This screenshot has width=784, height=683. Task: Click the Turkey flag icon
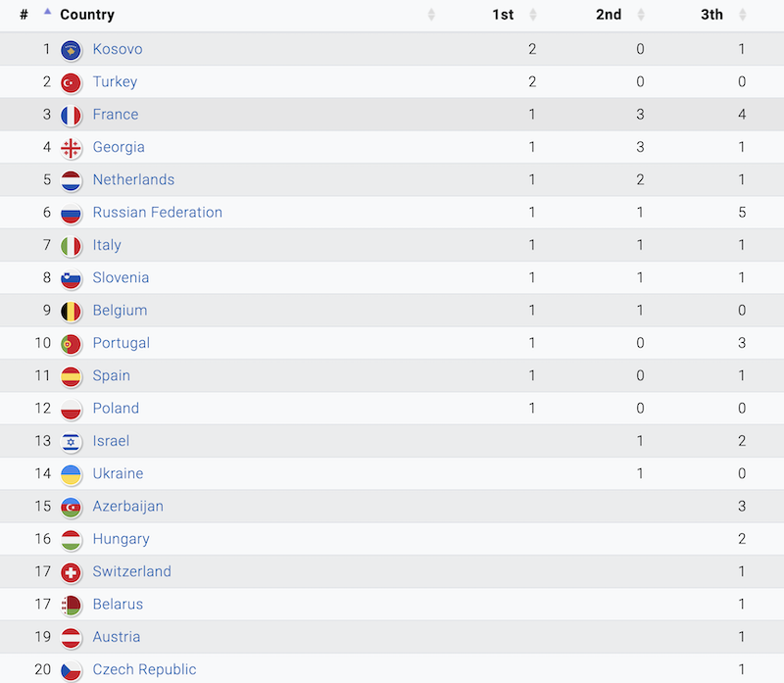(71, 81)
